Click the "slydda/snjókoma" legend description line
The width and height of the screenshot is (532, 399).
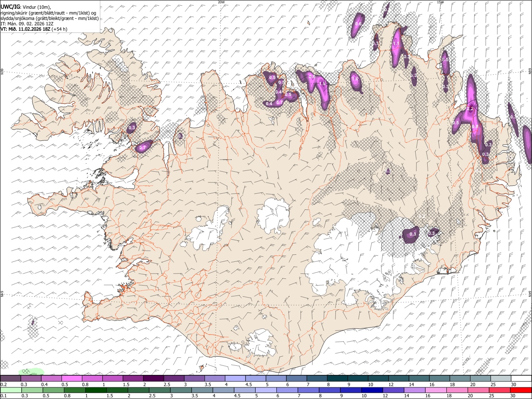click(x=49, y=18)
